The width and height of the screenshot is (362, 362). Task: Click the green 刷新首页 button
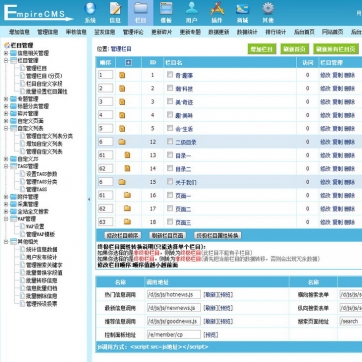coord(294,49)
